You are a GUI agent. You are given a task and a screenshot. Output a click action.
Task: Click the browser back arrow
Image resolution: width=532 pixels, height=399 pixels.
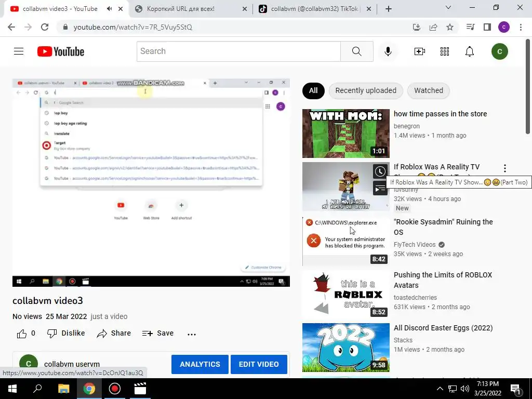[11, 27]
